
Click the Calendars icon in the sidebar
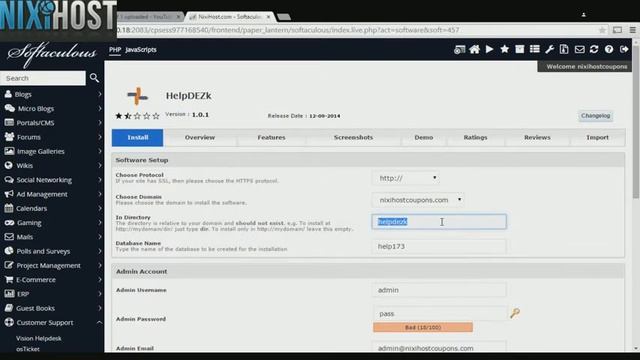click(x=9, y=208)
